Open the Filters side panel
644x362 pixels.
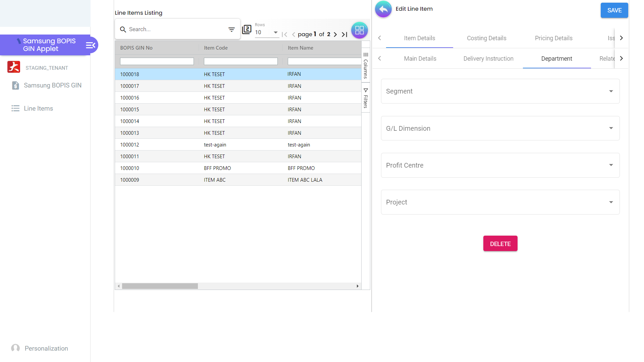click(x=366, y=98)
